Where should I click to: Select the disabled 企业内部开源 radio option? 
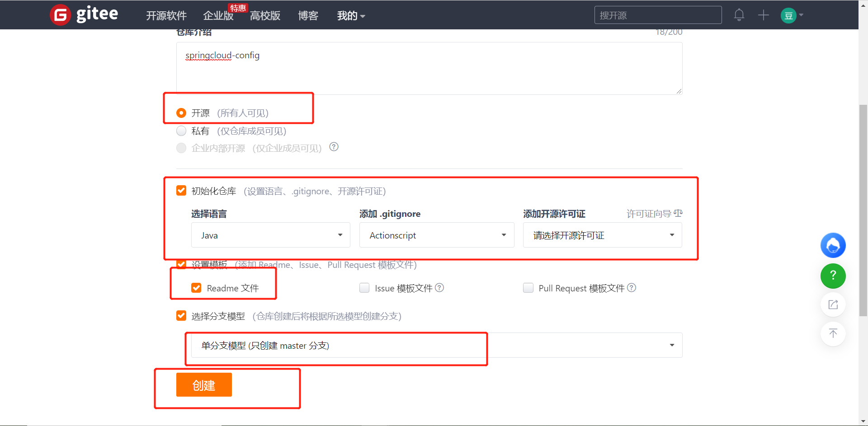pyautogui.click(x=181, y=148)
